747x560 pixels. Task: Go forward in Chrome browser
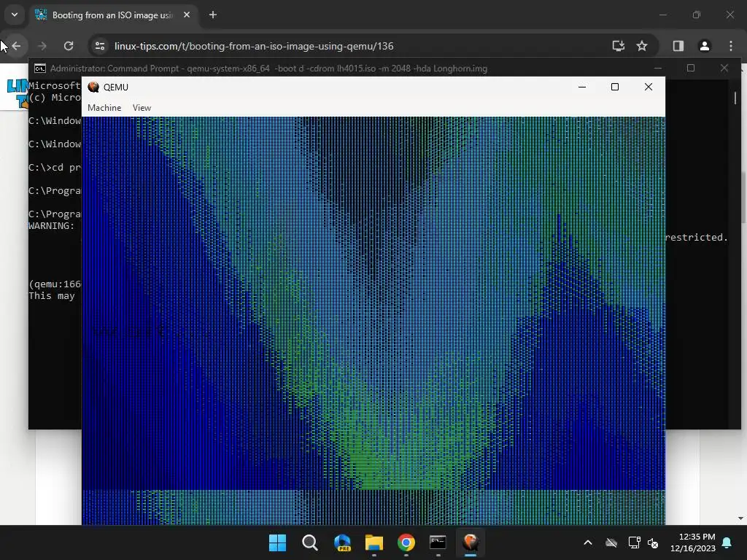(x=42, y=46)
